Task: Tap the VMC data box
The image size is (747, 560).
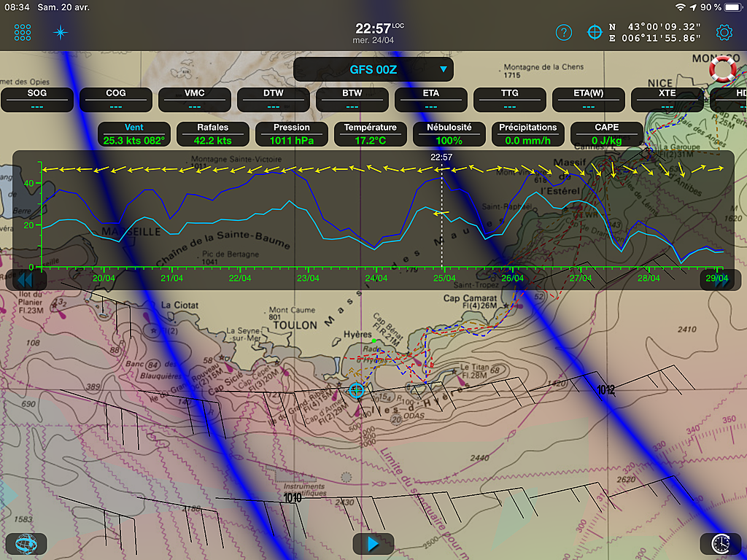Action: (194, 99)
